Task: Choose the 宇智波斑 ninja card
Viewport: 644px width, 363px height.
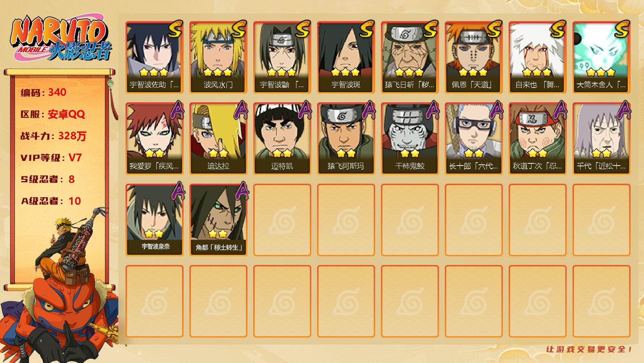Action: [346, 57]
